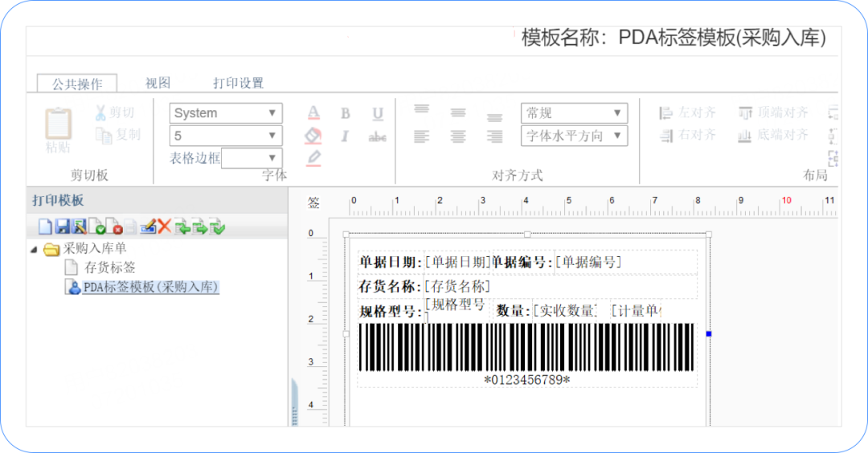Select the [计量单 field on canvas
Viewport: 868px width, 453px height.
coord(636,311)
